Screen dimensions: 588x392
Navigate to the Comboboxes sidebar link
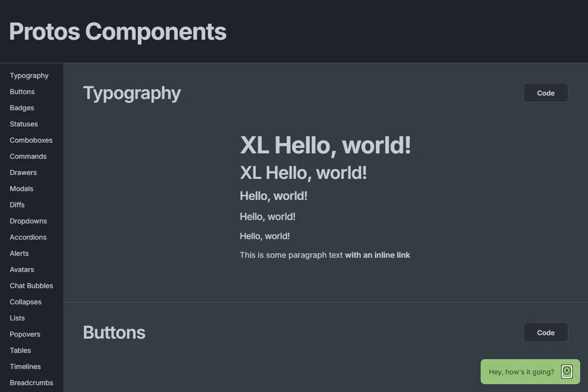pos(31,140)
